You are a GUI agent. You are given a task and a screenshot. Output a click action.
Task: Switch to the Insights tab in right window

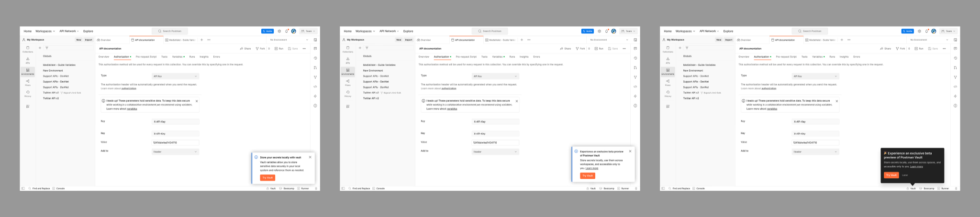pos(844,56)
